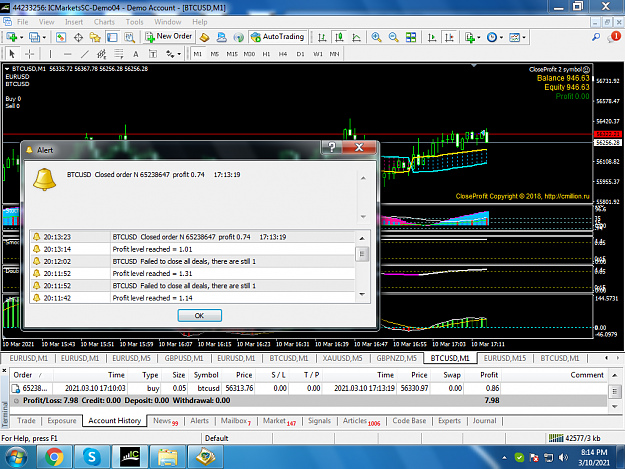Viewport: 625px width, 469px height.
Task: Zoom out on the chart
Action: click(x=393, y=37)
